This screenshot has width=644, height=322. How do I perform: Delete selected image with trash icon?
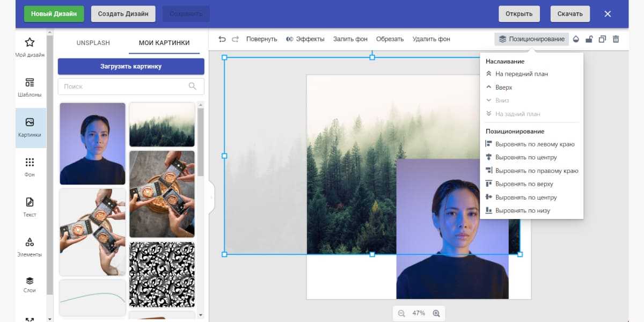(x=616, y=39)
